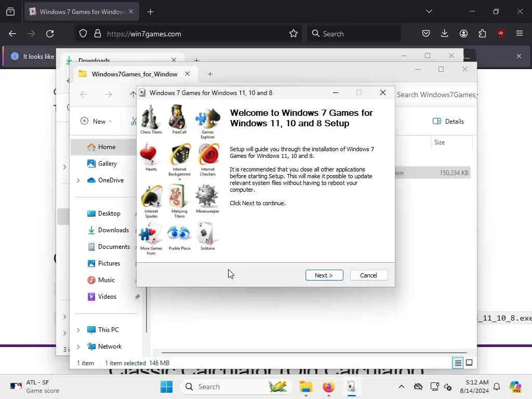Go up one folder level in Explorer
532x399 pixels.
pos(133,95)
